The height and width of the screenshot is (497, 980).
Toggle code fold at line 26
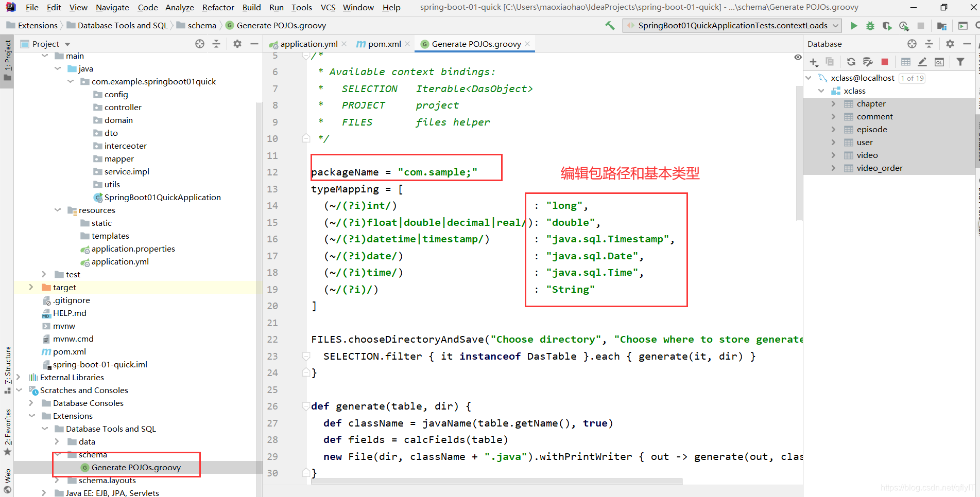pyautogui.click(x=306, y=406)
